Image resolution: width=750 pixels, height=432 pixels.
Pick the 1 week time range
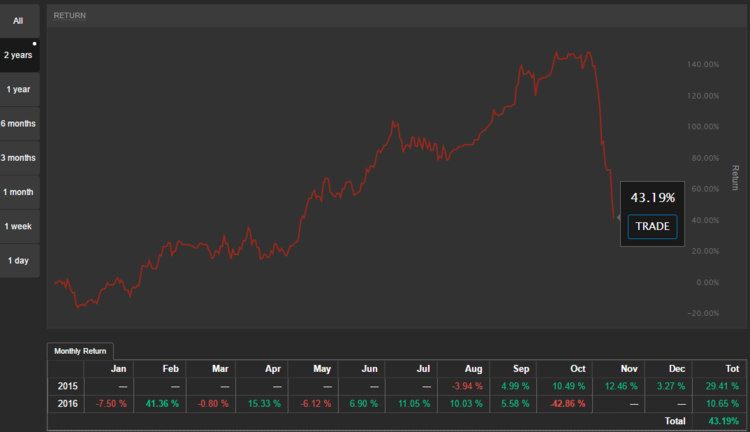tap(18, 226)
